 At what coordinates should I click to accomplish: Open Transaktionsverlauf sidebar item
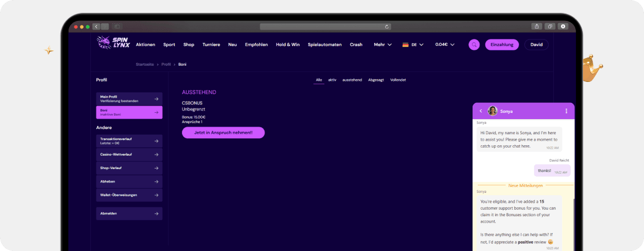tap(129, 141)
